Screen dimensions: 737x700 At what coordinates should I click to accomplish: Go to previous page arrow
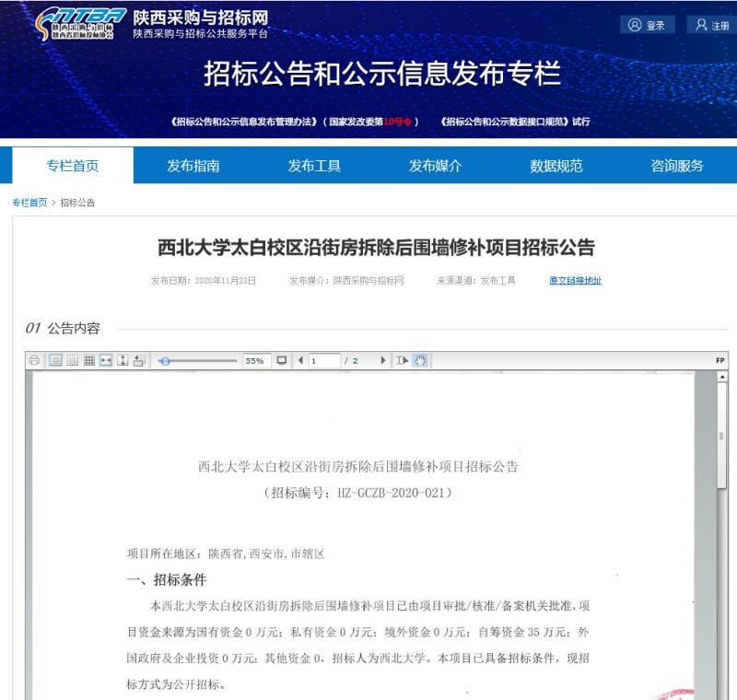(x=300, y=361)
